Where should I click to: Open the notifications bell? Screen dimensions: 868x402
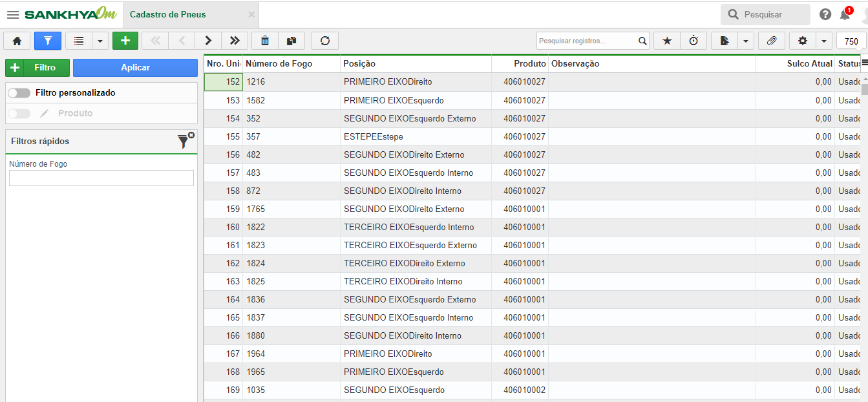coord(845,14)
